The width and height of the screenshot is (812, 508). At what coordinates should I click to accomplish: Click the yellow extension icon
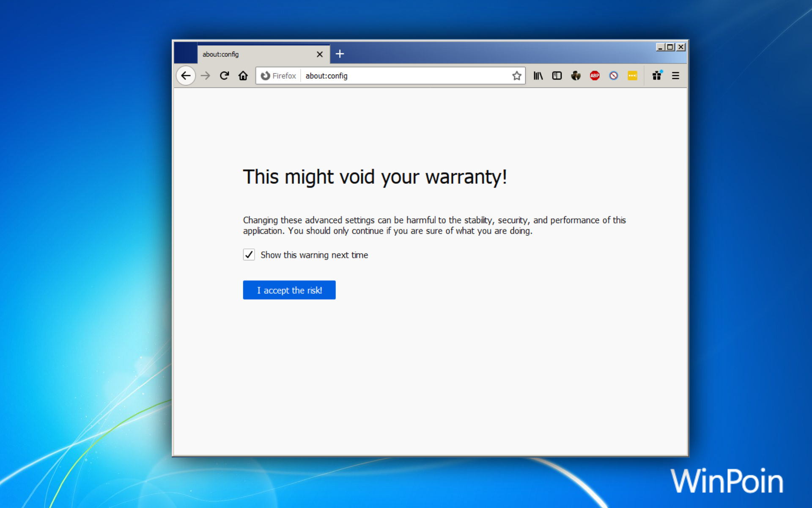coord(632,76)
